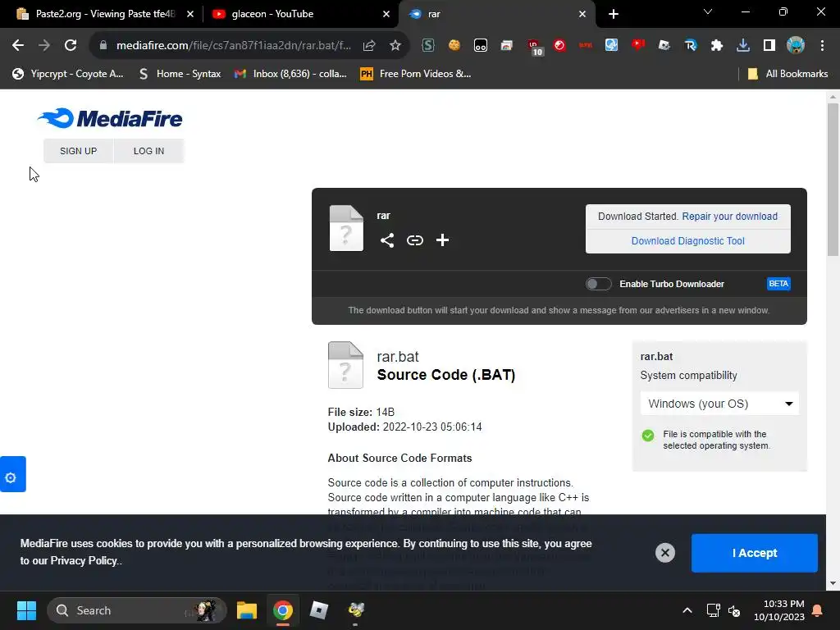The height and width of the screenshot is (630, 840).
Task: Open the cookie extension icon
Action: pos(454,46)
